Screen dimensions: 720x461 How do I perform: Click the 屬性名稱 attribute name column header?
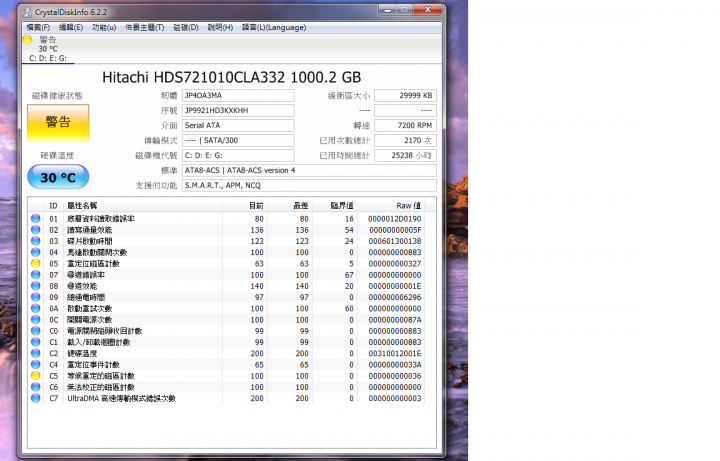[x=143, y=206]
